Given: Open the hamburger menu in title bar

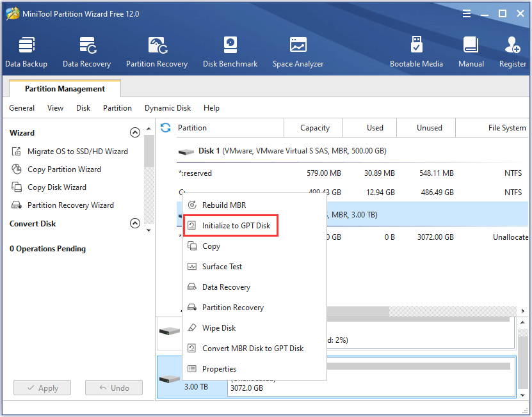Looking at the screenshot, I should click(467, 13).
